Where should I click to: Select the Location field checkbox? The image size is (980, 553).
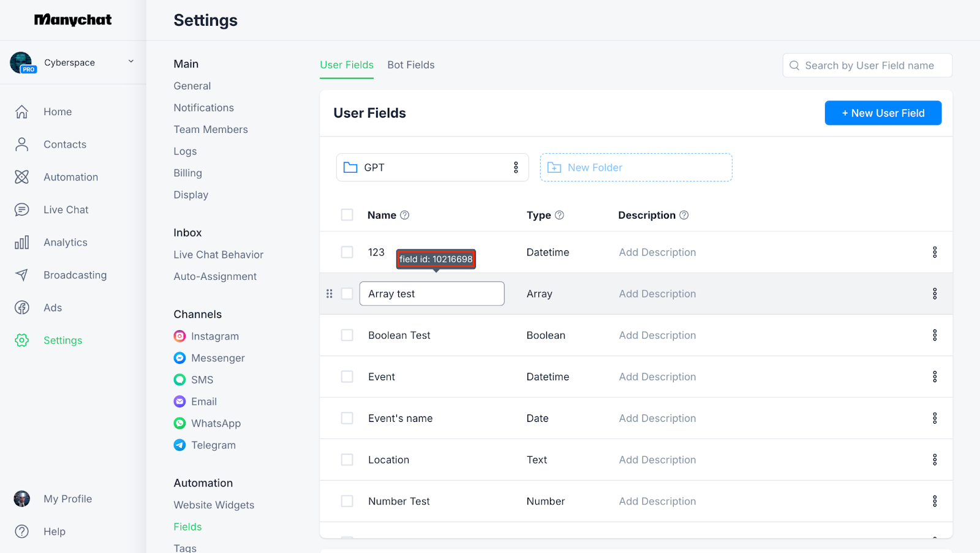pyautogui.click(x=347, y=460)
